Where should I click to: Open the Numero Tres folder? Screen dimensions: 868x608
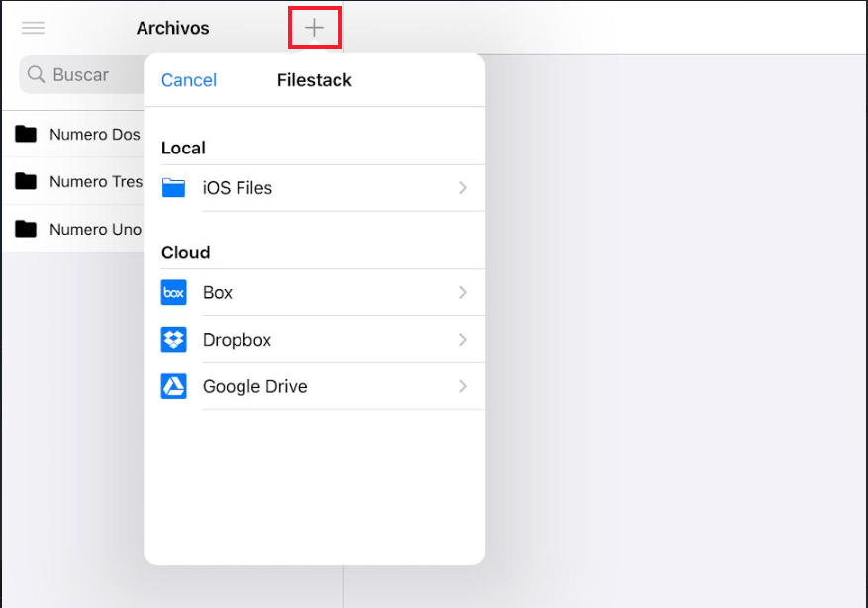[73, 181]
